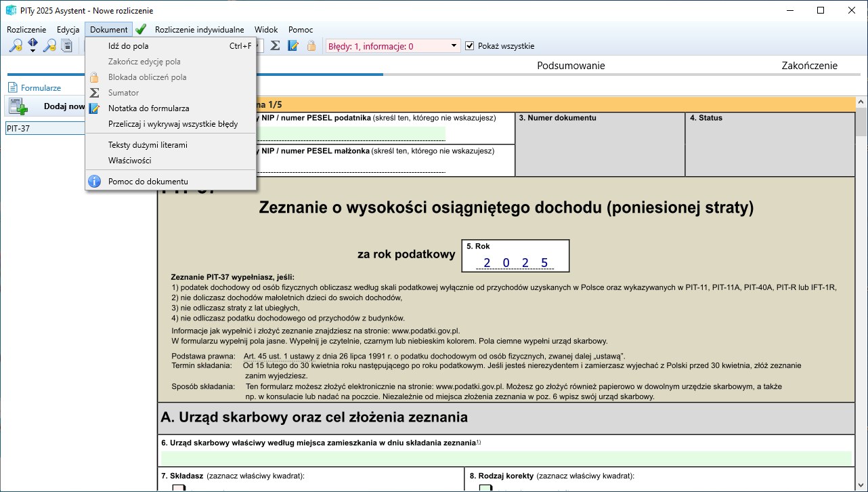
Task: Click the Formularze document icon
Action: (12, 87)
